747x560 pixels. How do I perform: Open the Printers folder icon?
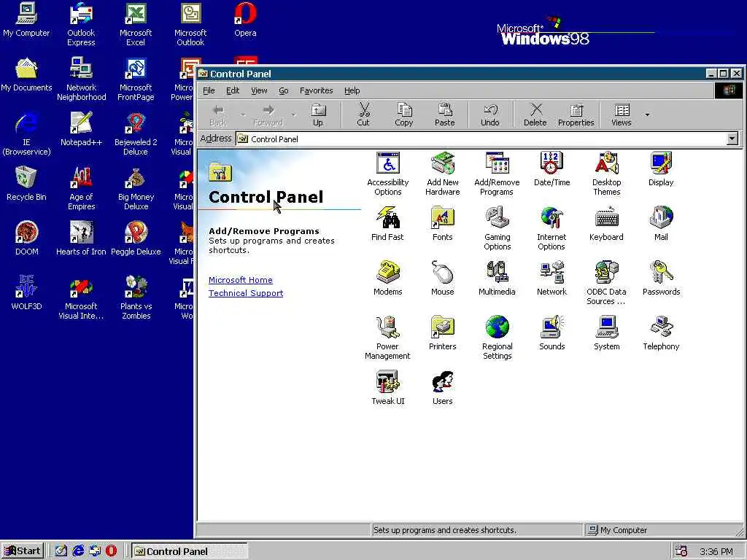pyautogui.click(x=443, y=333)
